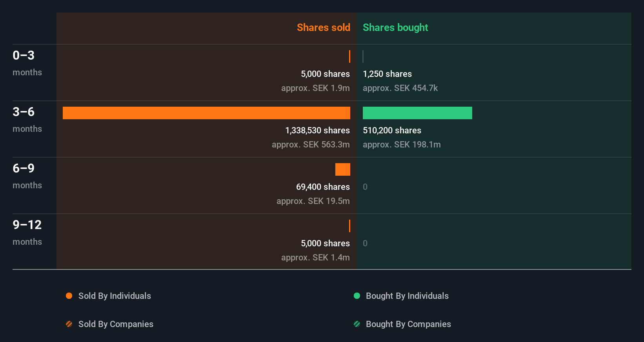The image size is (644, 342).
Task: Select the Bought By Companies legend label
Action: [x=408, y=324]
